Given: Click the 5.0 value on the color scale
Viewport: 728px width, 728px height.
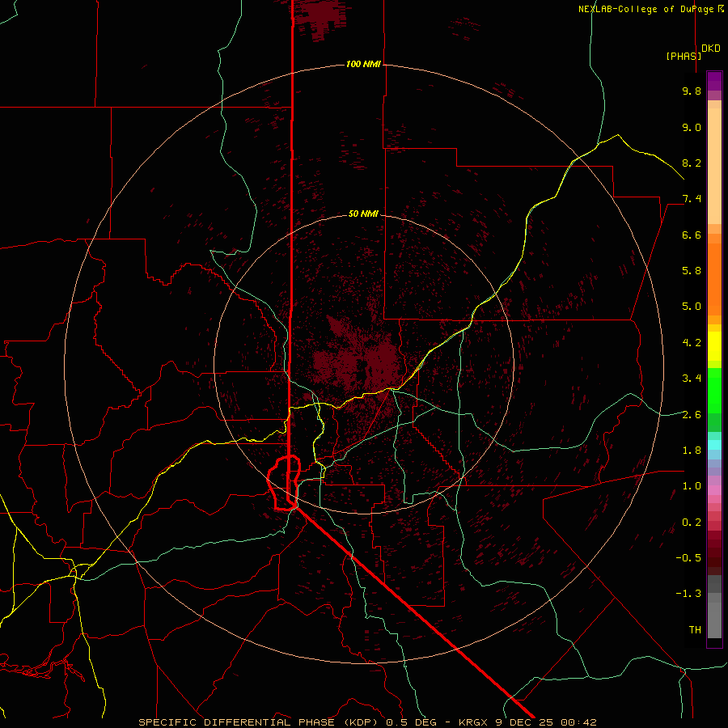Looking at the screenshot, I should (x=692, y=307).
